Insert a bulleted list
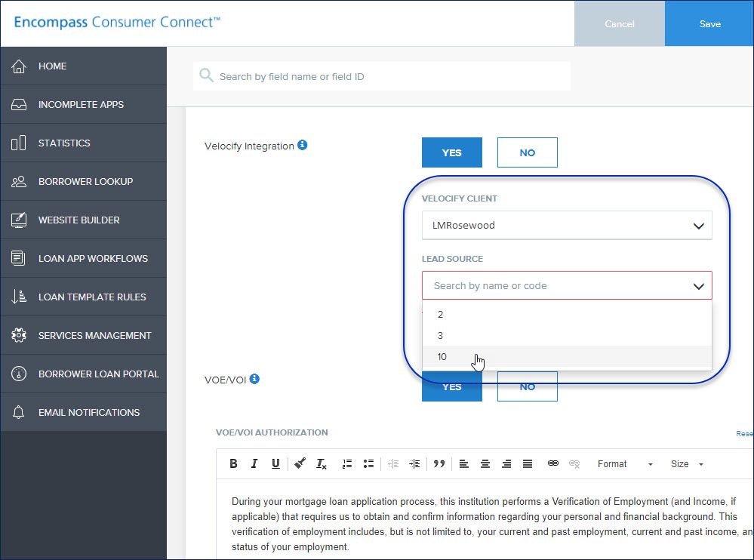Viewport: 754px width, 560px height. (368, 464)
